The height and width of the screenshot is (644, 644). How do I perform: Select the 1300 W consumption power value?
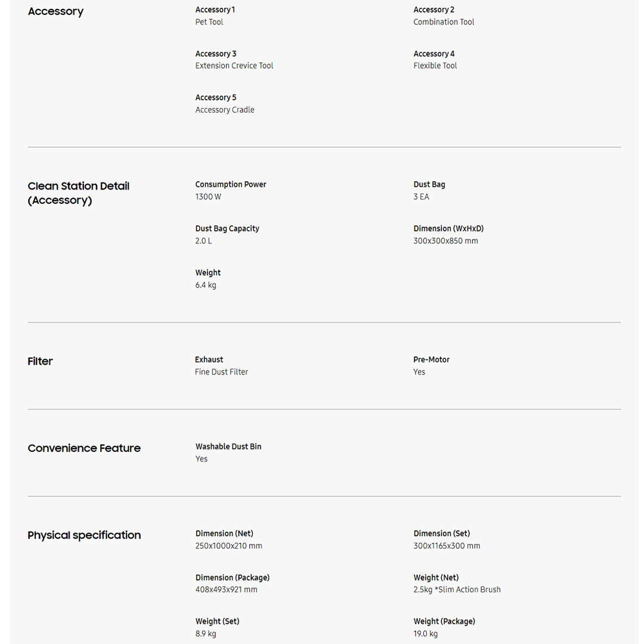(208, 197)
